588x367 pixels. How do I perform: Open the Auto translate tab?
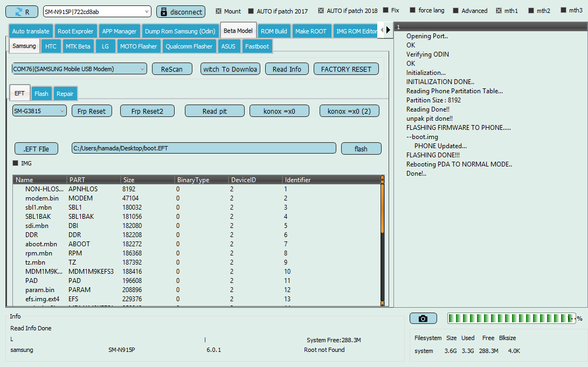(x=31, y=31)
